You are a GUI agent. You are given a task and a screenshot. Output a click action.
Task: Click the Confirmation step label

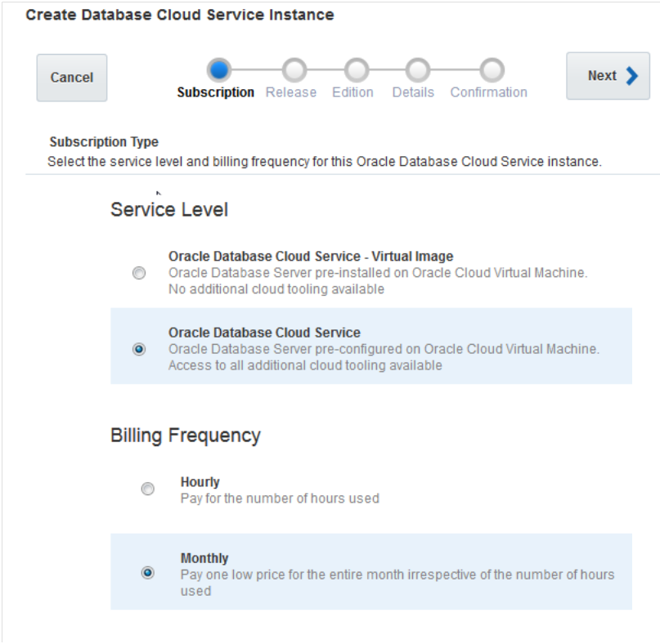pyautogui.click(x=487, y=92)
